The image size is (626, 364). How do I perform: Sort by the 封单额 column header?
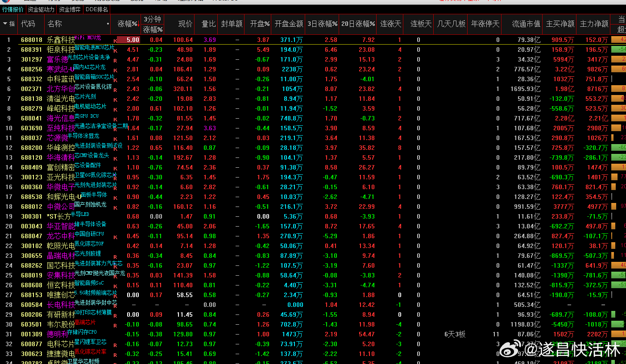tap(232, 24)
